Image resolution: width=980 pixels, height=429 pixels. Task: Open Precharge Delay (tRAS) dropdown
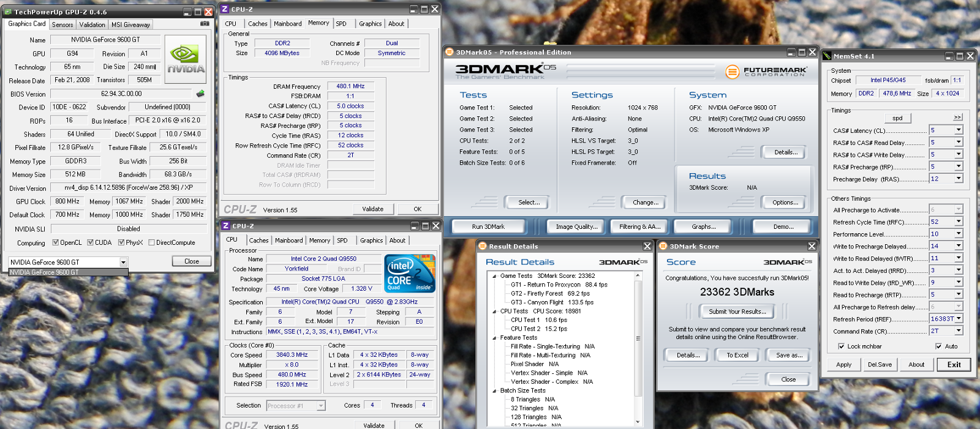[959, 179]
